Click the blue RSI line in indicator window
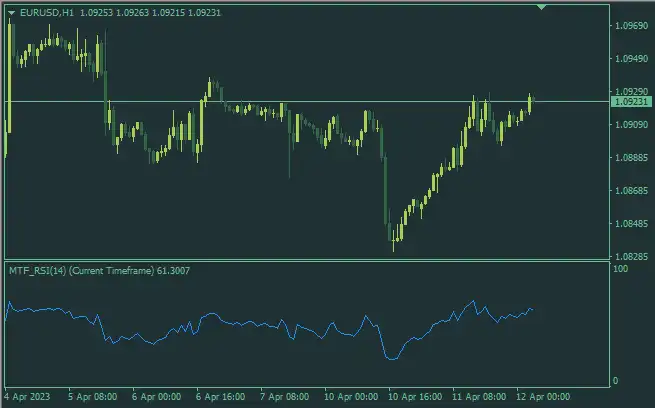This screenshot has width=655, height=408. tap(267, 324)
